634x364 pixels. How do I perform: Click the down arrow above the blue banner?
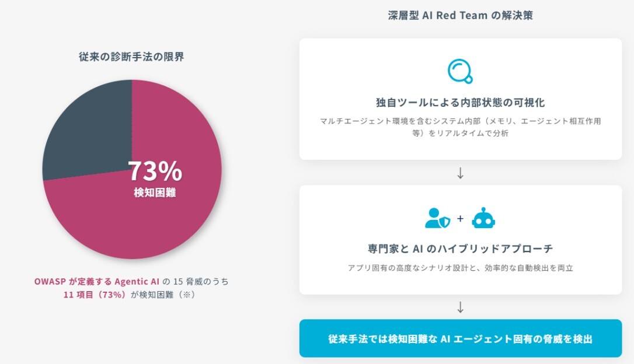pos(460,307)
